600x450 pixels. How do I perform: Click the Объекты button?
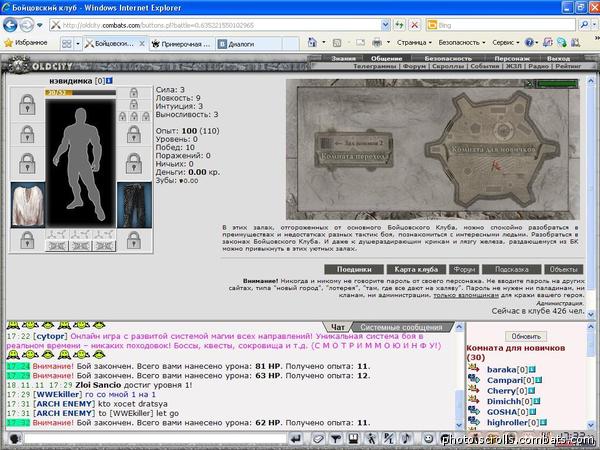[564, 269]
